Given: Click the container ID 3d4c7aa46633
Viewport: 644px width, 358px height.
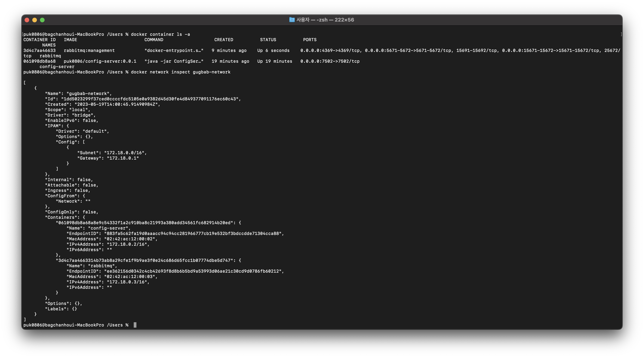Looking at the screenshot, I should (x=40, y=51).
